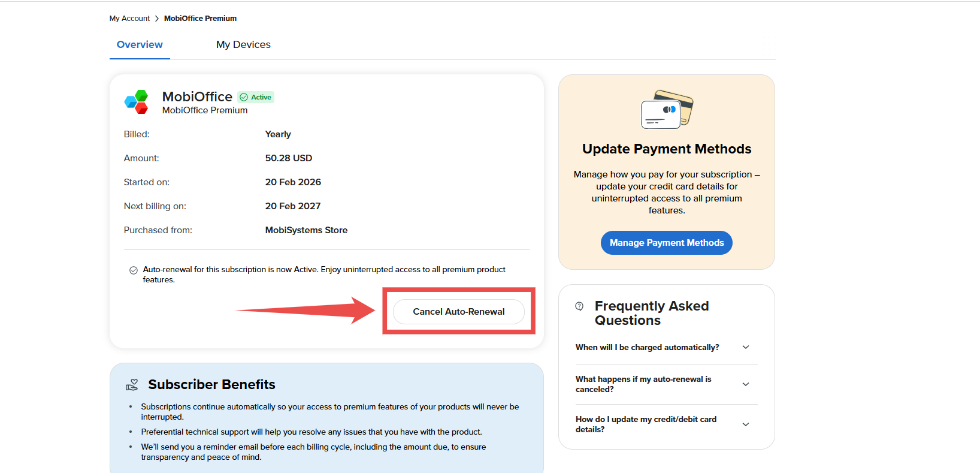
Task: Expand 'When will I be charged automatically?' question
Action: tap(667, 347)
